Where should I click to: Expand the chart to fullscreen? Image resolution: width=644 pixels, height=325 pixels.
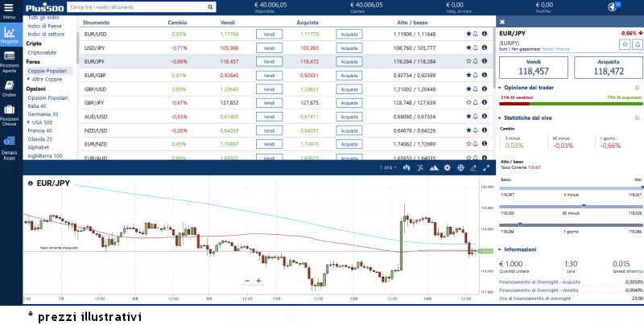coord(485,168)
